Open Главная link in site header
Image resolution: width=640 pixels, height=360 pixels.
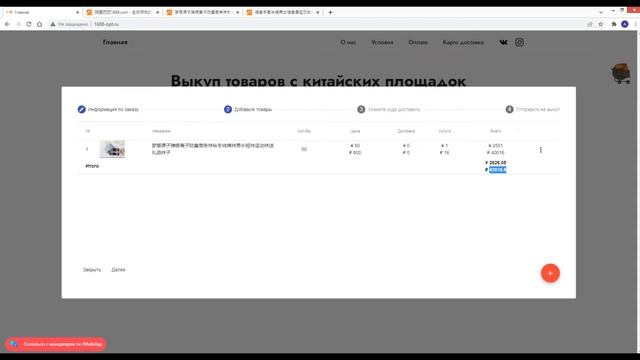click(115, 42)
